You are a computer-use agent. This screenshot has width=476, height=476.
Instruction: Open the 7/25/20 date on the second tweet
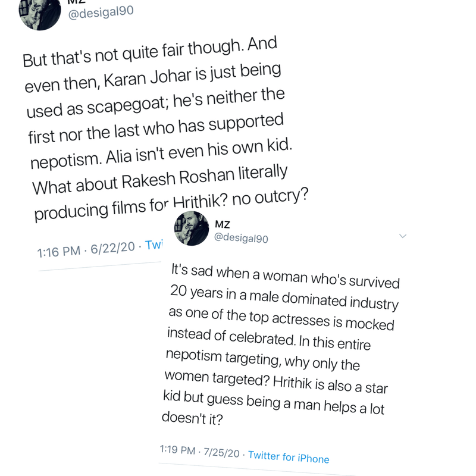221,452
